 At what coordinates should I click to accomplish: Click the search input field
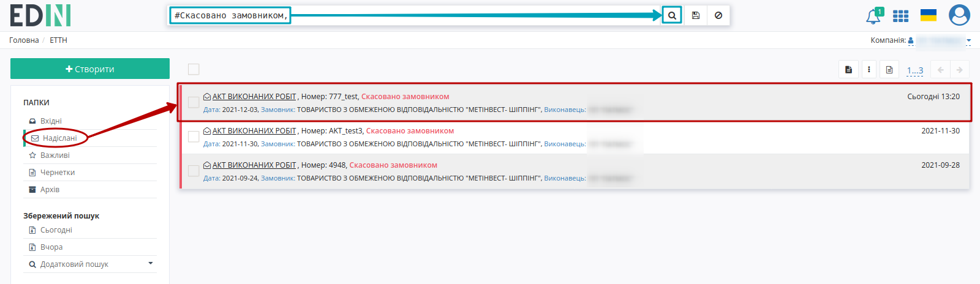414,15
